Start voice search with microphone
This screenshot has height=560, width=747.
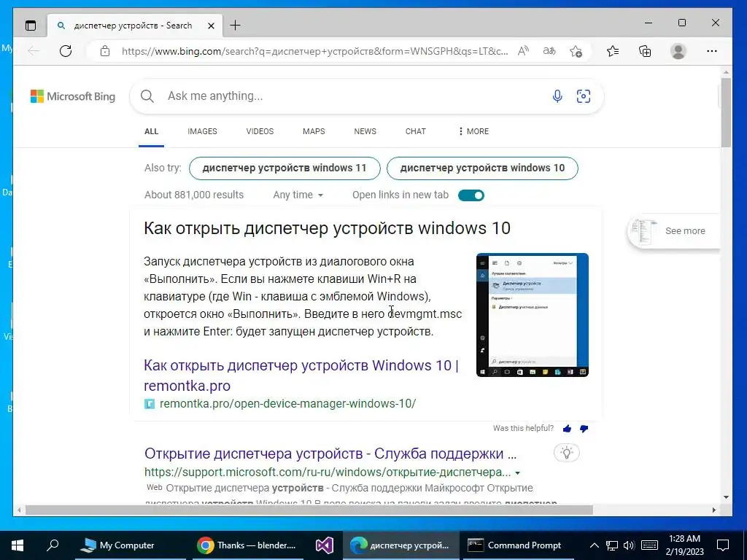pyautogui.click(x=557, y=96)
